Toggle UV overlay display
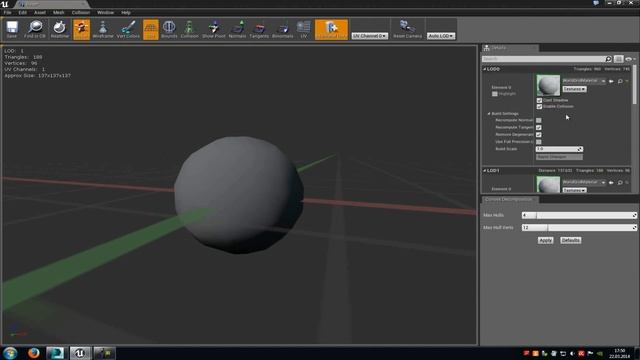The height and width of the screenshot is (360, 640). pyautogui.click(x=304, y=29)
